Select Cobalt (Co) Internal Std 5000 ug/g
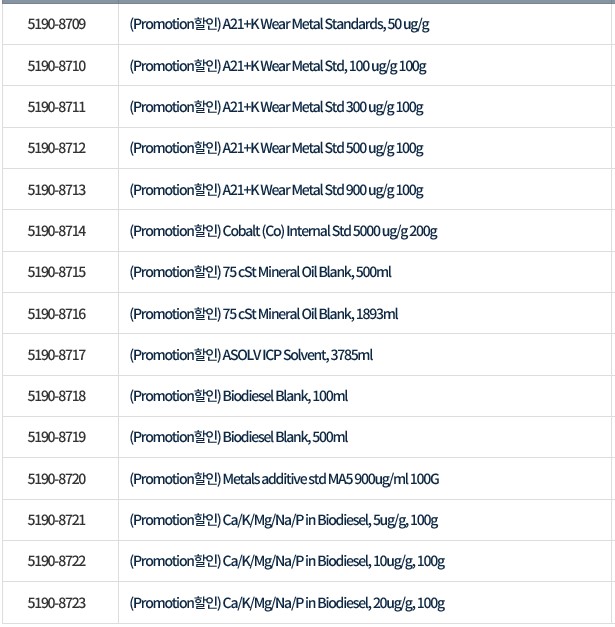 [283, 231]
